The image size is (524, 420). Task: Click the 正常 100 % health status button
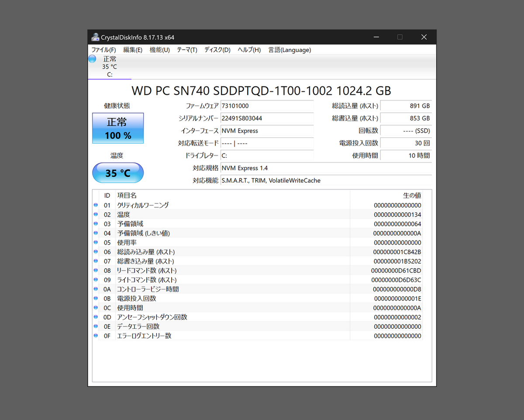click(118, 128)
